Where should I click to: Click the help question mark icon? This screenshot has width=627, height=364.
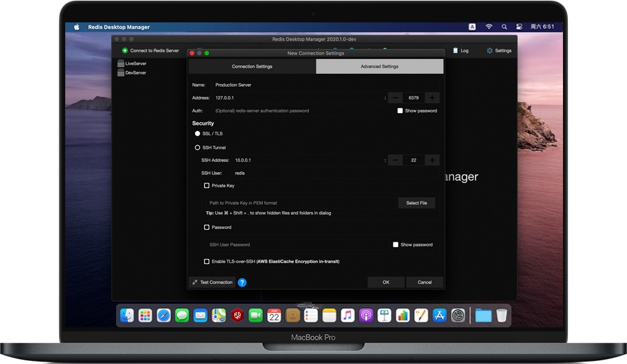242,282
